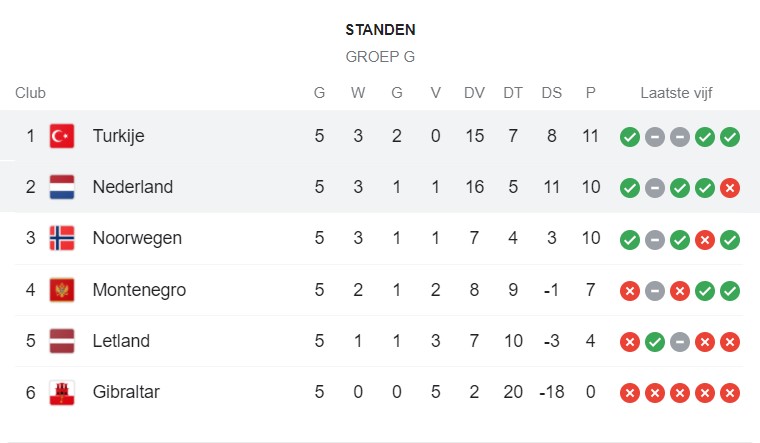Viewport: 760px width, 443px height.
Task: Click the GROEP G label
Action: pos(380,57)
